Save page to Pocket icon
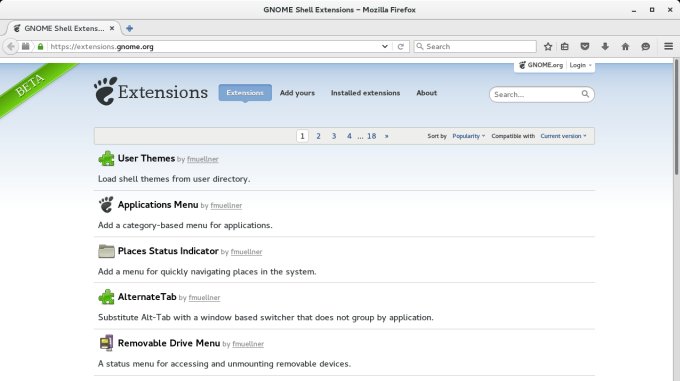680x381 pixels. tap(585, 46)
